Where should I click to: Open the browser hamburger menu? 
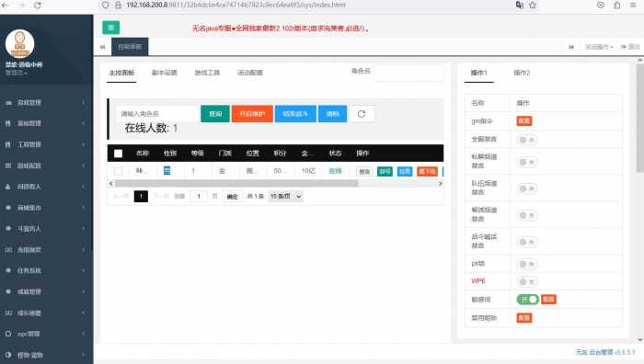(x=633, y=5)
